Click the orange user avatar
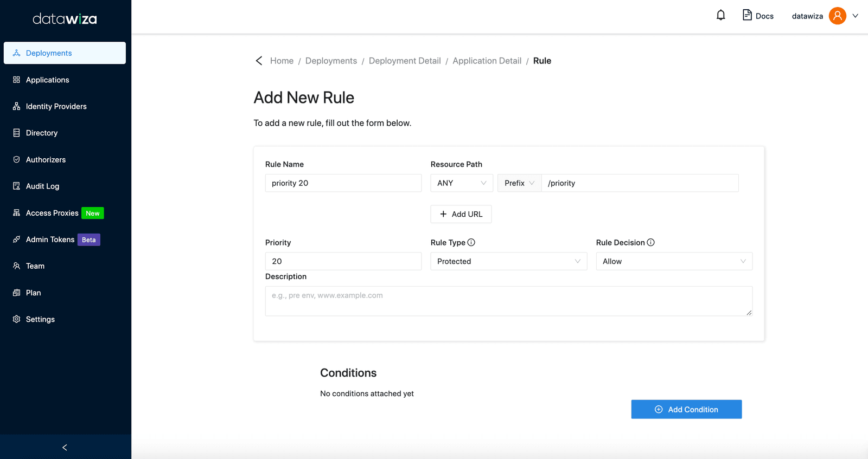868x459 pixels. click(x=838, y=16)
